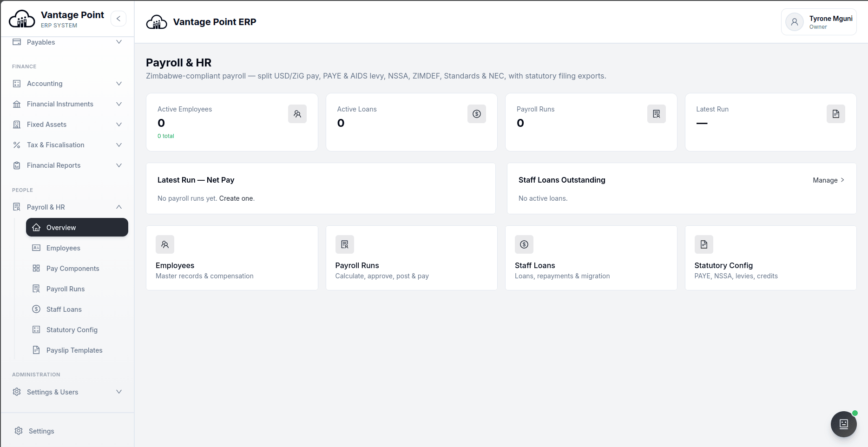The image size is (868, 447).
Task: Open the Tyrone Mguni user avatar
Action: 795,22
